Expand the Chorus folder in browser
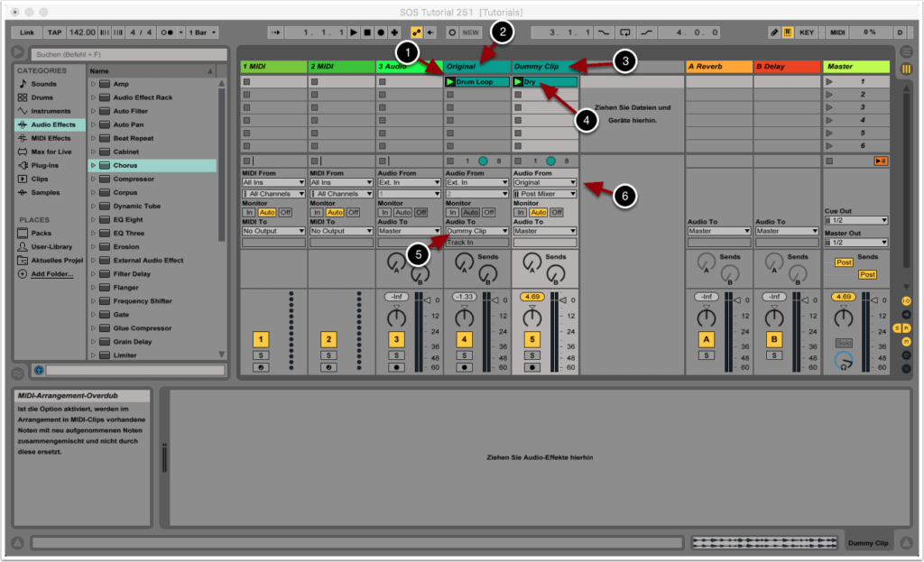The height and width of the screenshot is (562, 924). 93,166
